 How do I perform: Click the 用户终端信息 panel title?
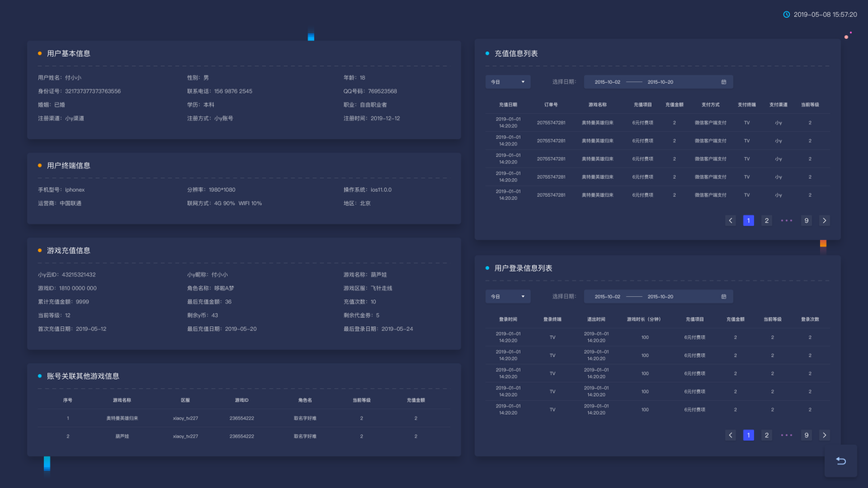(x=68, y=165)
